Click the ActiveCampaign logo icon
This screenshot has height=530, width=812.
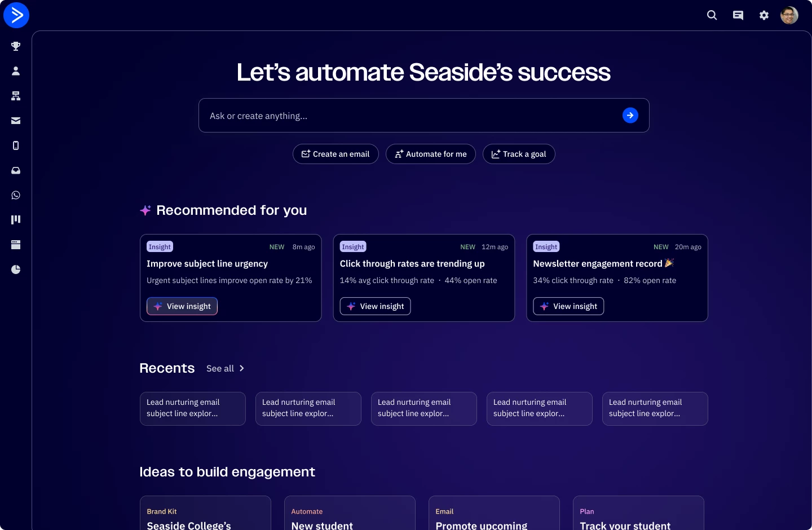(x=16, y=15)
